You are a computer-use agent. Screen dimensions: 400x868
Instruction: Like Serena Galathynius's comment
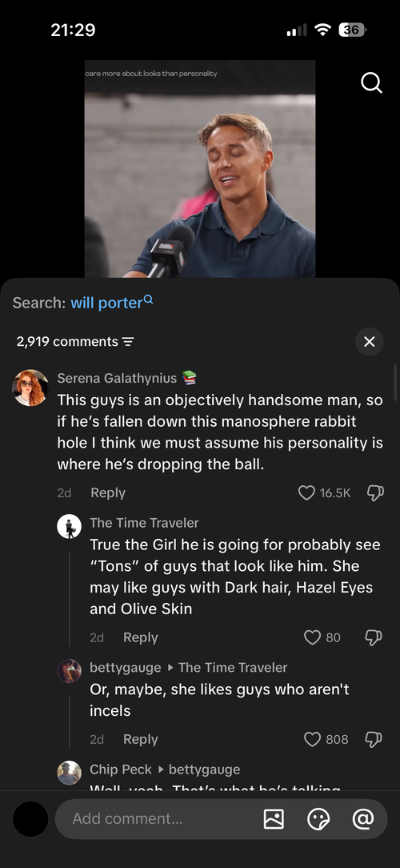click(x=306, y=492)
